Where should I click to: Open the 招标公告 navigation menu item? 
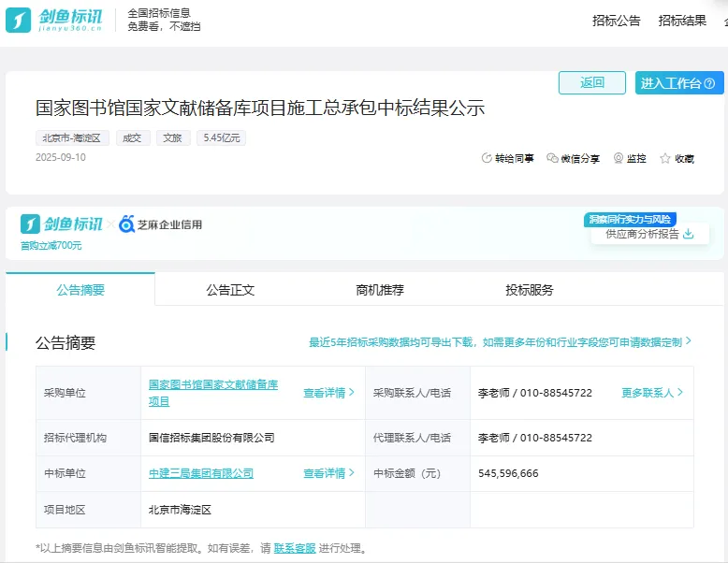click(617, 21)
